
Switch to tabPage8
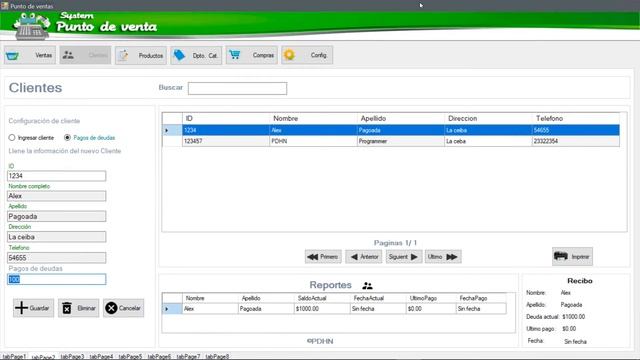217,357
